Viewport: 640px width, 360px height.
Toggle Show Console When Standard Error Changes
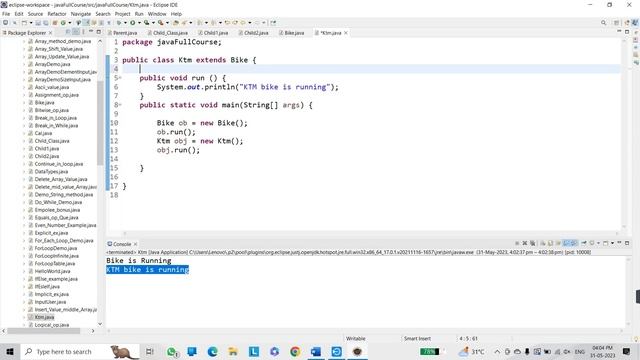(574, 243)
